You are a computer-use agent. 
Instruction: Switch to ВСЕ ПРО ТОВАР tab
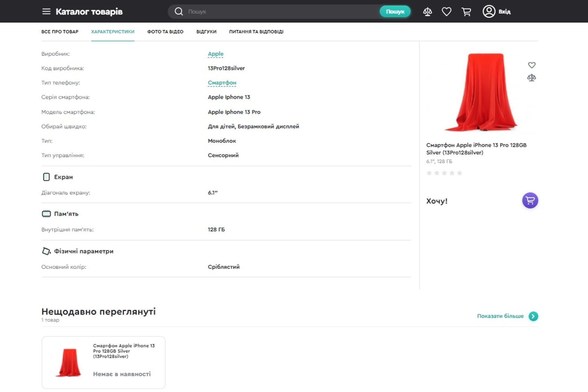[60, 32]
